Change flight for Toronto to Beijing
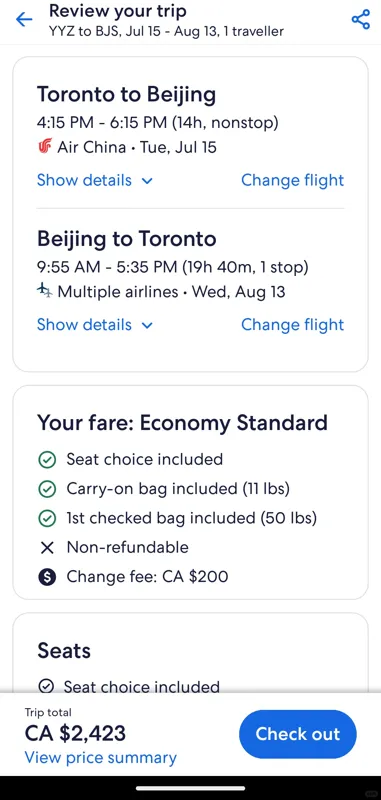The height and width of the screenshot is (800, 381). pos(293,180)
